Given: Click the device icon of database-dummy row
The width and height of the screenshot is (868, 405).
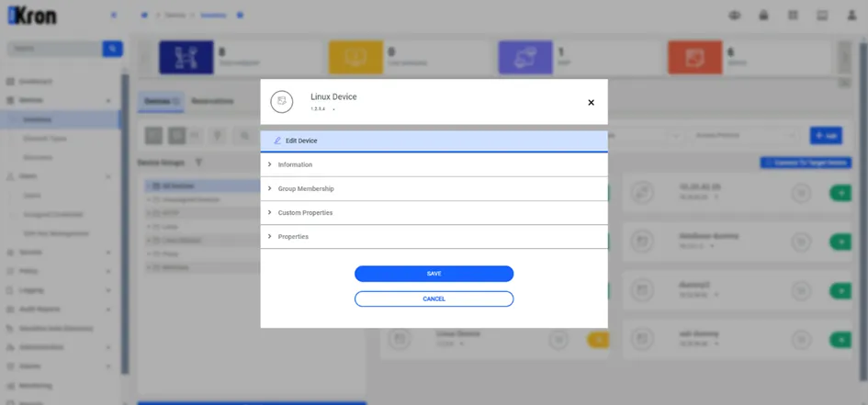Looking at the screenshot, I should (x=642, y=242).
